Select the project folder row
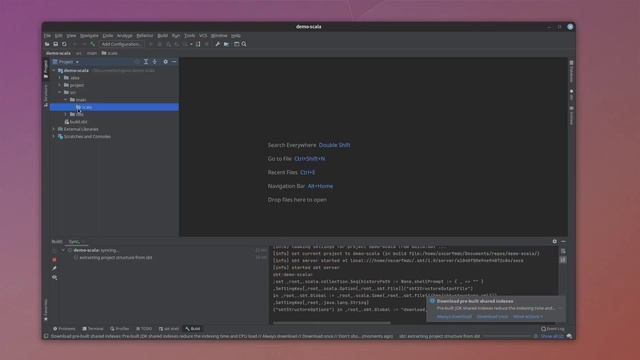 114,85
